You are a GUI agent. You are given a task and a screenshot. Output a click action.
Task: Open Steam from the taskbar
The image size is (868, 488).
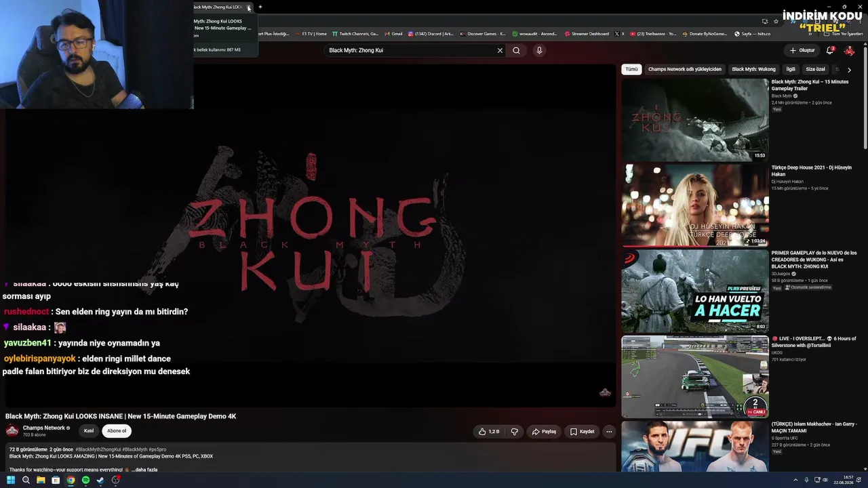coord(100,480)
